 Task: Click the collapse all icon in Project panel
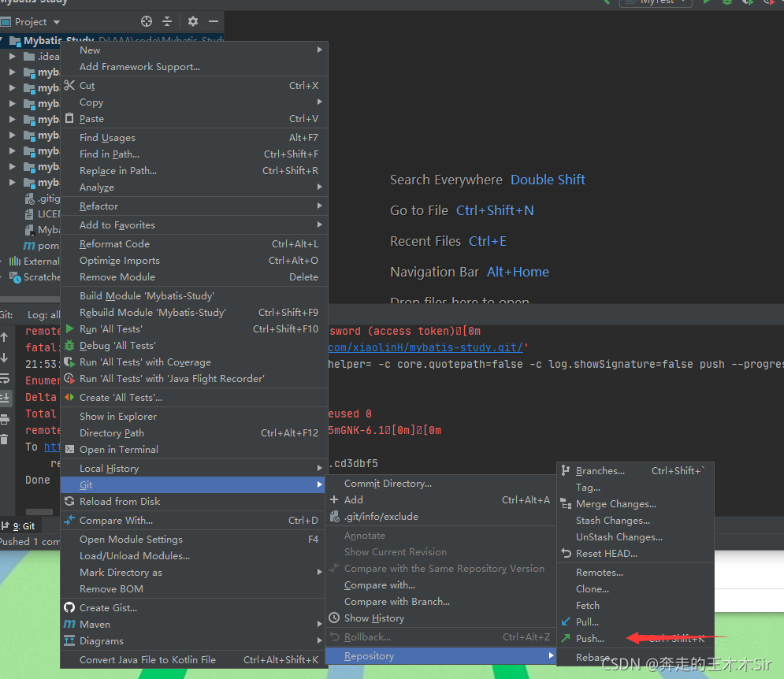click(167, 21)
